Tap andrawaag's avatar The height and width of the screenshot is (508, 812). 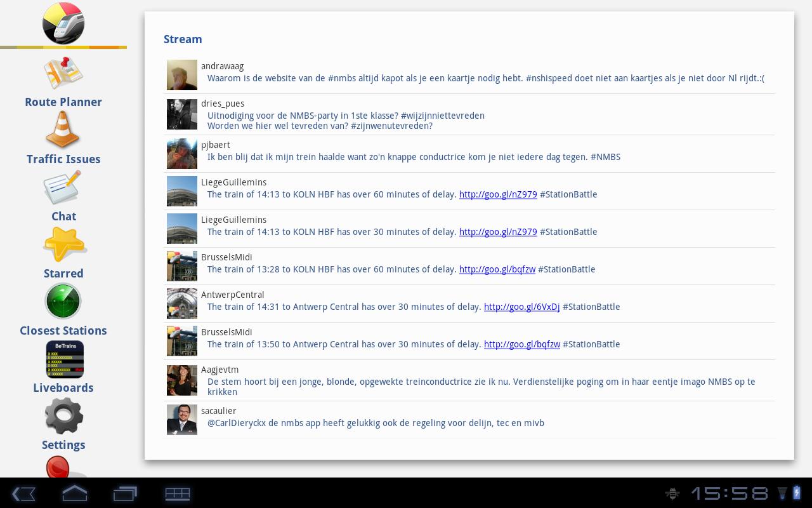pyautogui.click(x=182, y=75)
